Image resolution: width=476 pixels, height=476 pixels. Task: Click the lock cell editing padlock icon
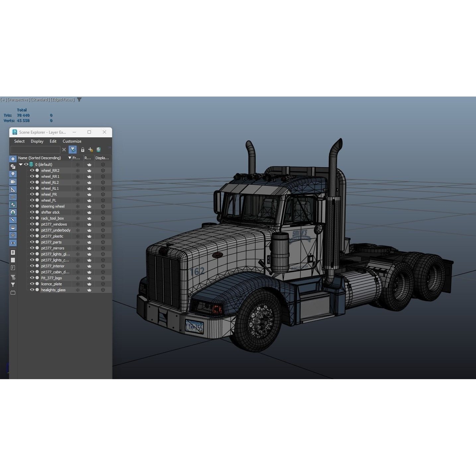coord(82,150)
